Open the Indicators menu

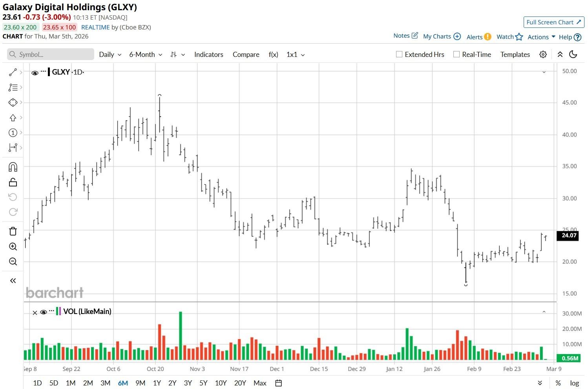tap(209, 55)
